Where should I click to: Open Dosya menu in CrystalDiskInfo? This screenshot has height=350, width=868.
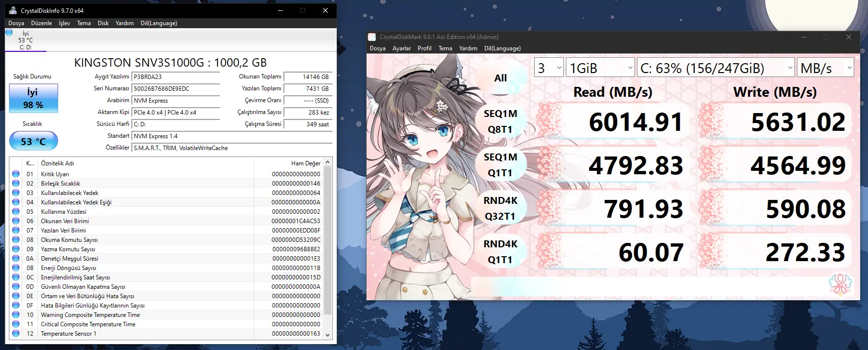tap(16, 23)
